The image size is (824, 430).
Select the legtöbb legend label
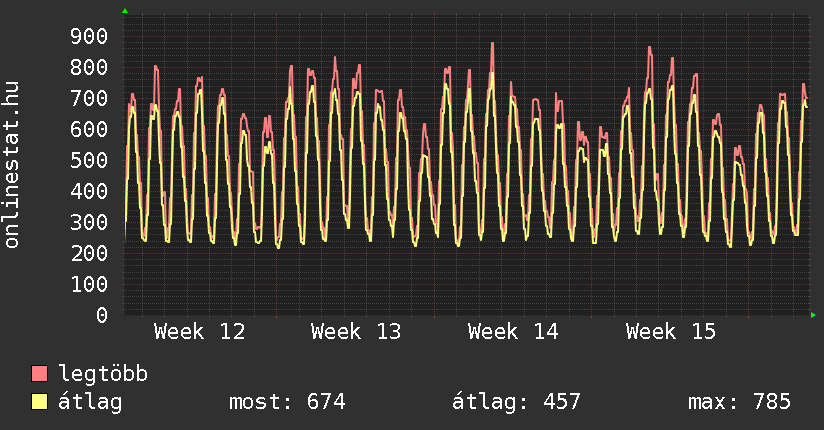point(103,374)
